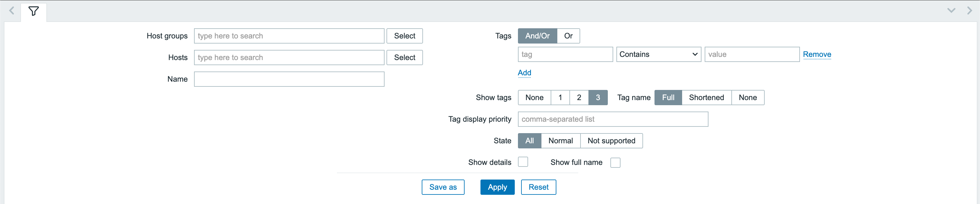Image resolution: width=980 pixels, height=204 pixels.
Task: Go to next filter tab arrow
Action: coord(969,11)
